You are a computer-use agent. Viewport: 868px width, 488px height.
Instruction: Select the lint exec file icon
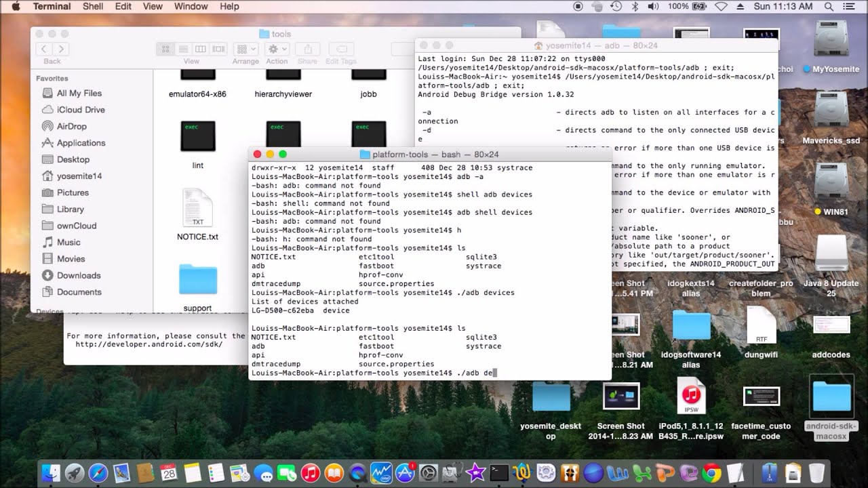(198, 136)
